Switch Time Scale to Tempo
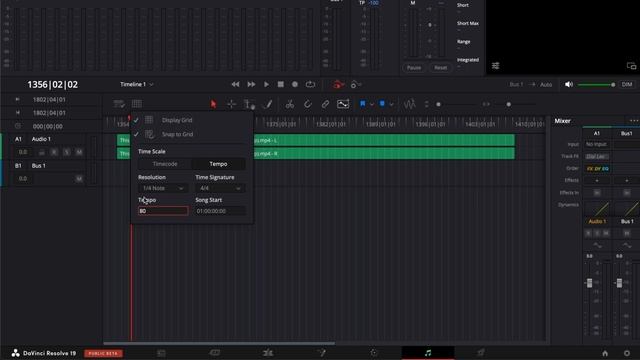This screenshot has height=360, width=640. pos(218,164)
